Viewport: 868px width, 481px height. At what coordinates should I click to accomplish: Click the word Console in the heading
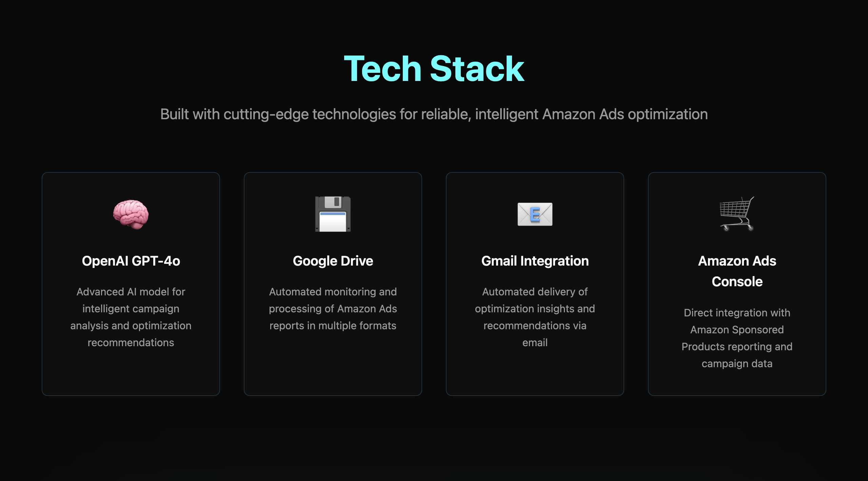[737, 281]
